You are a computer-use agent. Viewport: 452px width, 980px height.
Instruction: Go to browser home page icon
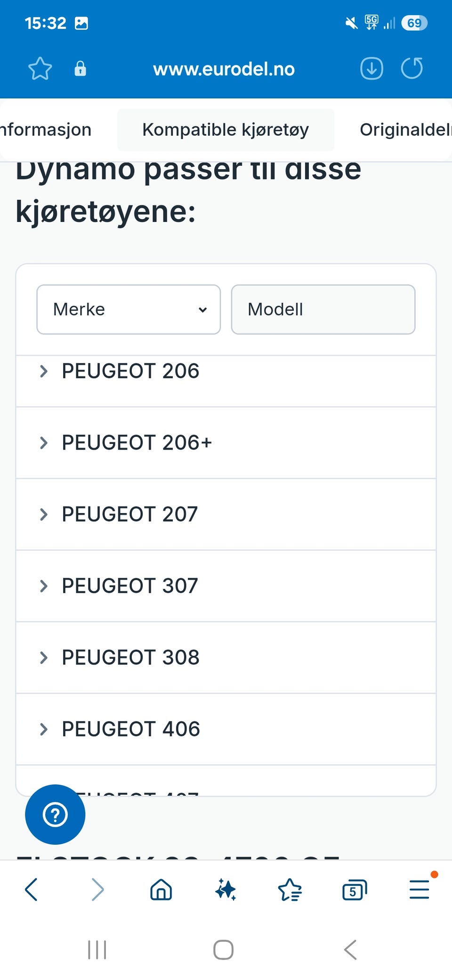click(161, 890)
